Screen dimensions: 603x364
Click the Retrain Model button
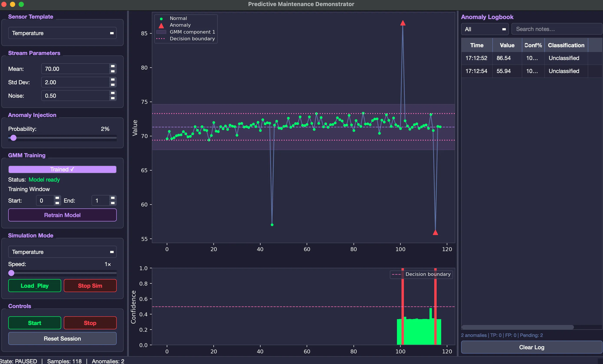pos(62,215)
